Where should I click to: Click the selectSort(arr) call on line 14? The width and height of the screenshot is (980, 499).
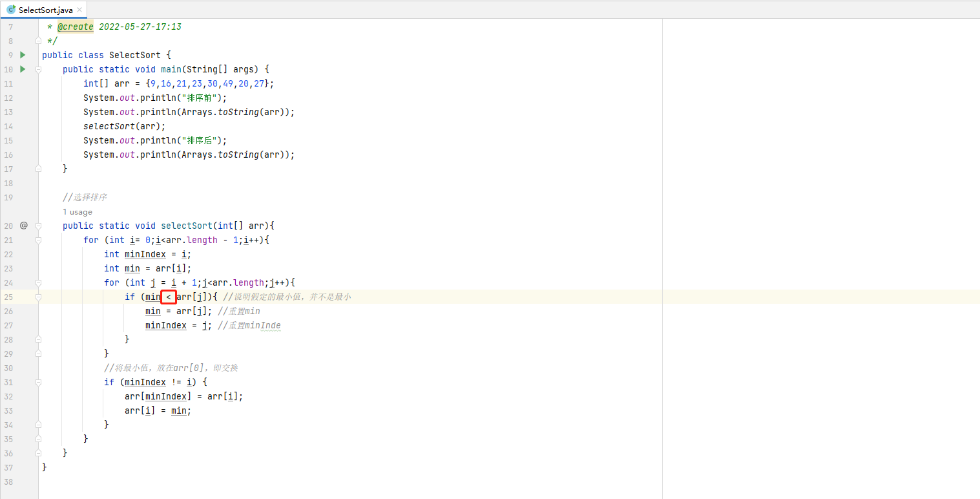(122, 126)
